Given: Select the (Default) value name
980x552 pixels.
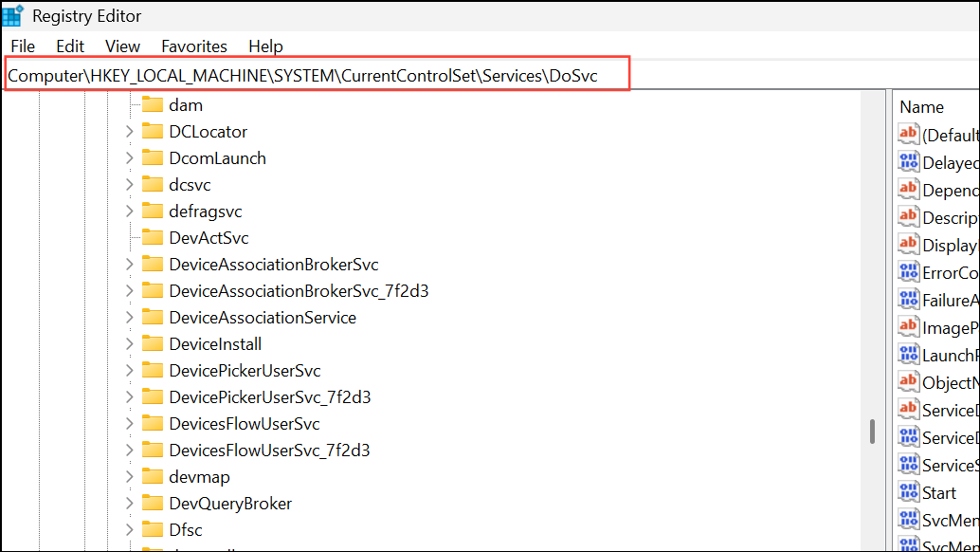Looking at the screenshot, I should pos(951,135).
